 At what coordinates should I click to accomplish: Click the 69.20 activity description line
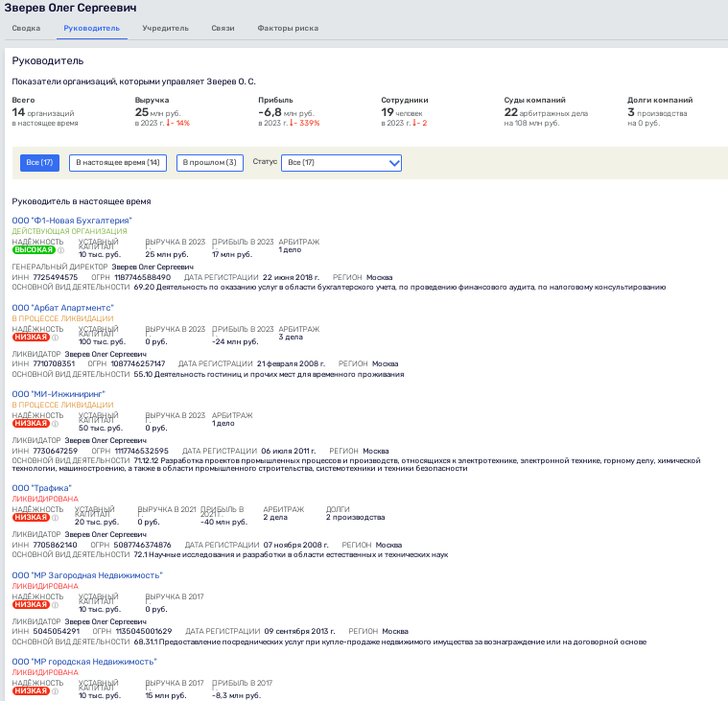(x=400, y=288)
